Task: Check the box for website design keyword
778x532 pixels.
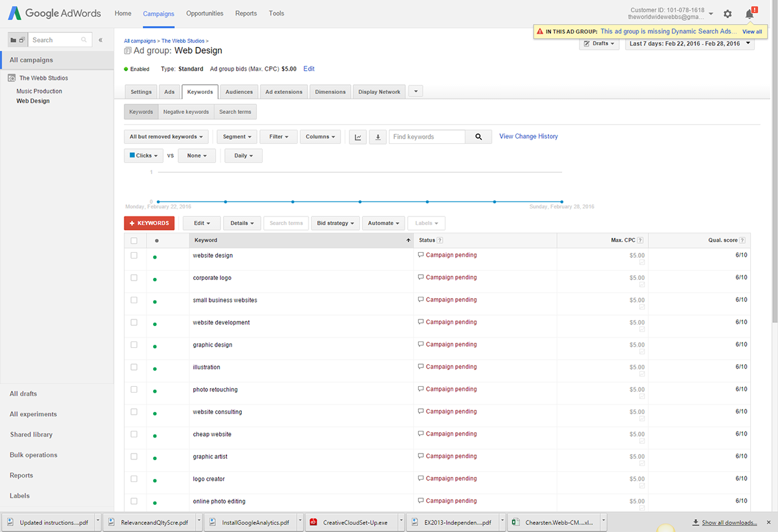Action: point(134,255)
